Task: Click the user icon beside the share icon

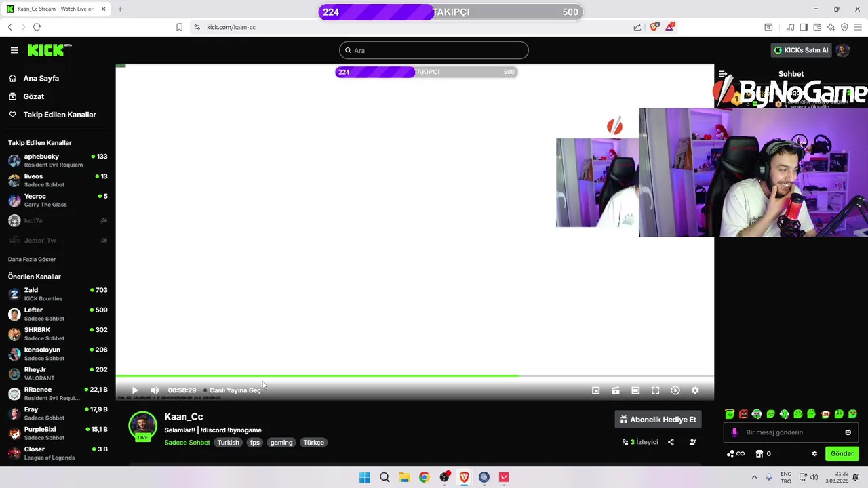Action: [692, 442]
